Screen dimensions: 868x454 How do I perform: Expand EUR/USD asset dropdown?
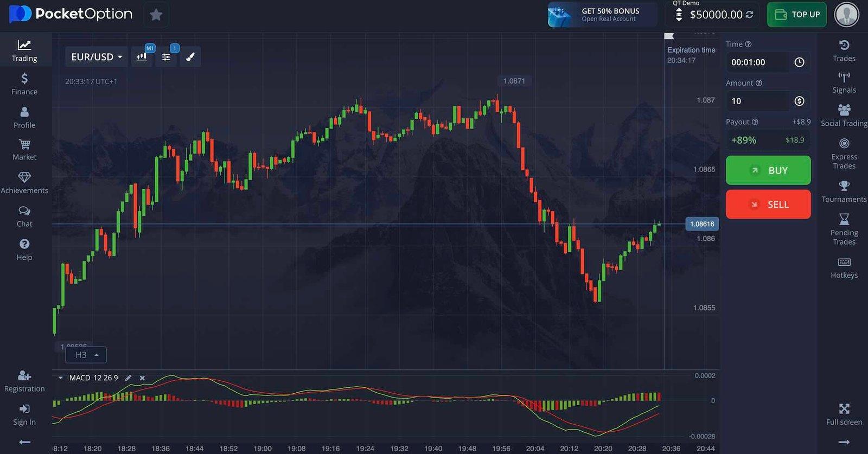click(x=97, y=56)
